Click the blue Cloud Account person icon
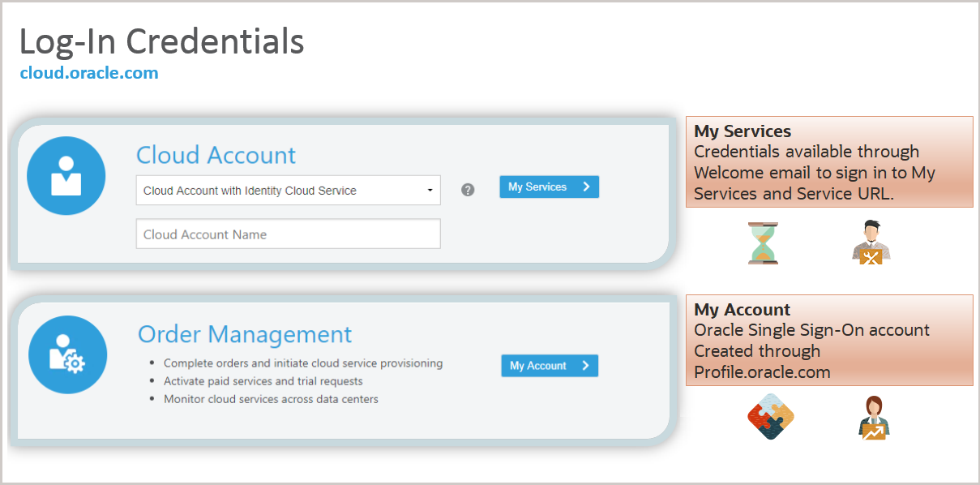980x485 pixels. [x=66, y=175]
